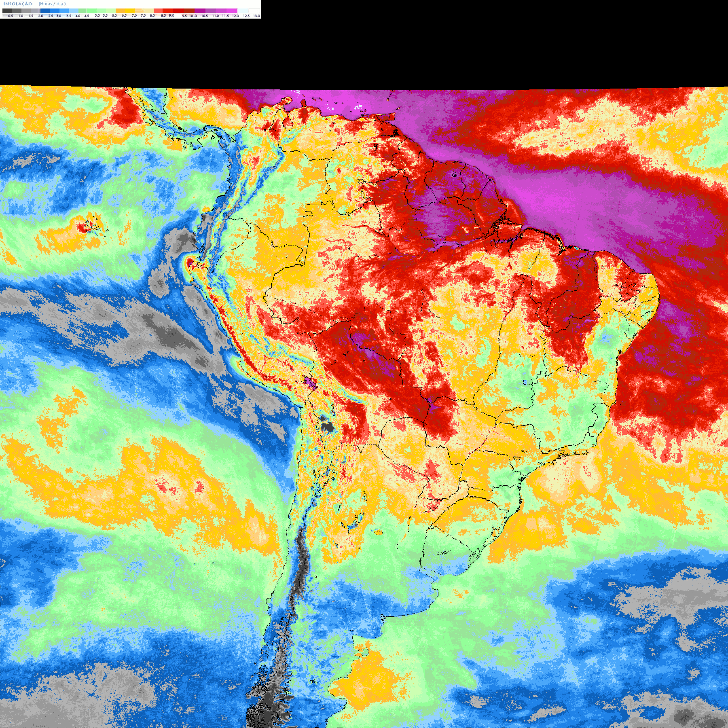Click the '13.0' legend value
728x728 pixels.
256,16
